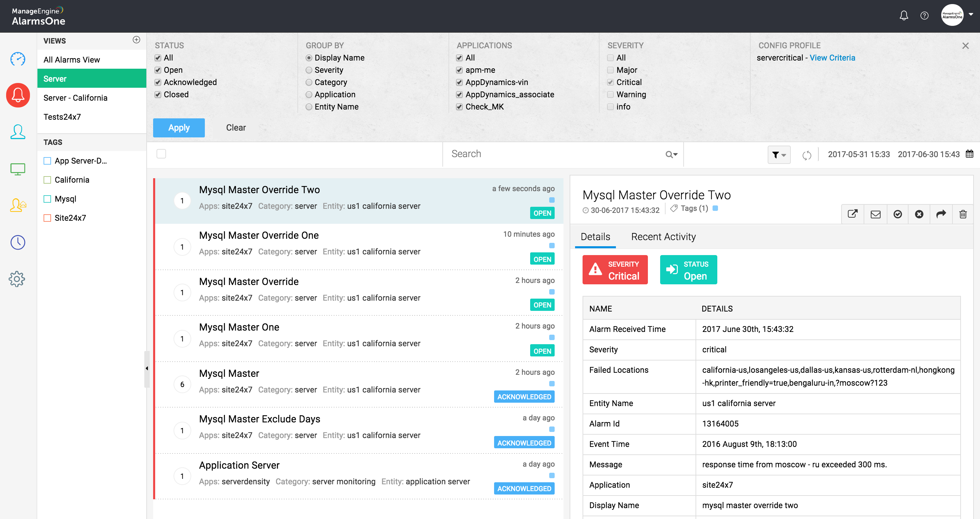Toggle the Mysql tag checkbox
980x519 pixels.
pyautogui.click(x=47, y=199)
